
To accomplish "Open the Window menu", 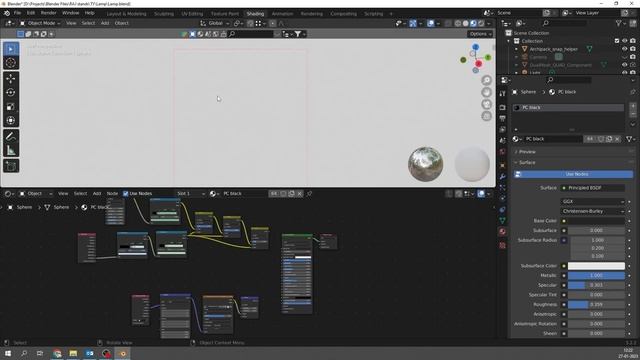I will (x=70, y=13).
